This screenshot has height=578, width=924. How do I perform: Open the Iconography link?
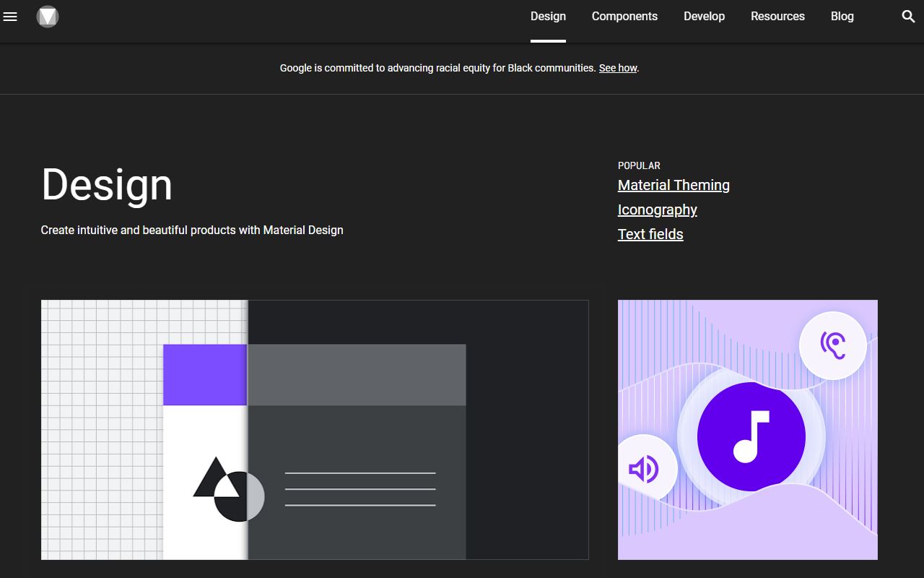click(x=657, y=210)
